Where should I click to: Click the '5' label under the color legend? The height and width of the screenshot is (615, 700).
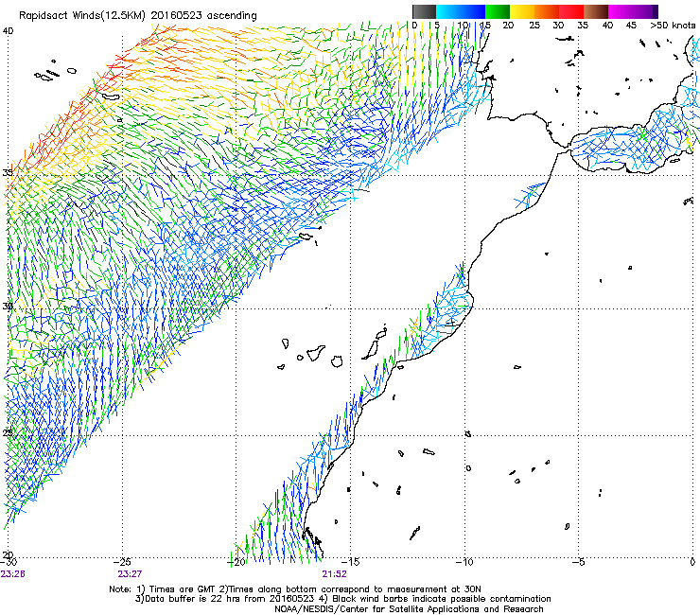click(437, 26)
